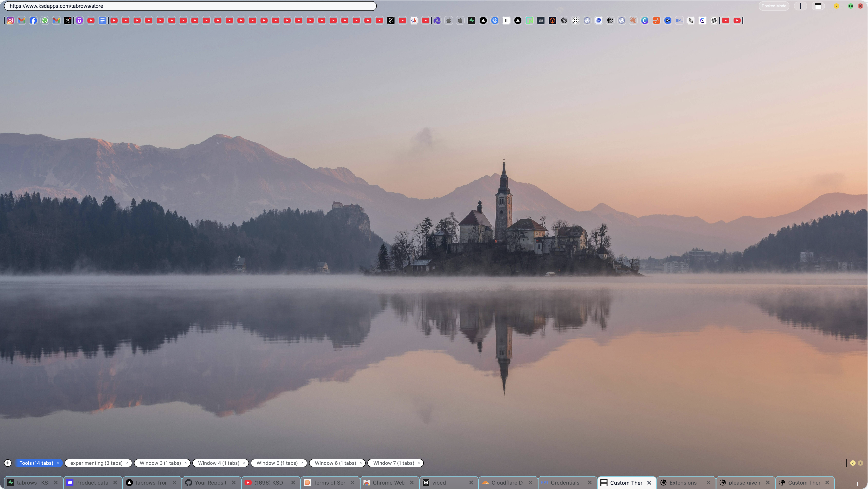
Task: Open the Skool bookmark icon
Action: [414, 21]
